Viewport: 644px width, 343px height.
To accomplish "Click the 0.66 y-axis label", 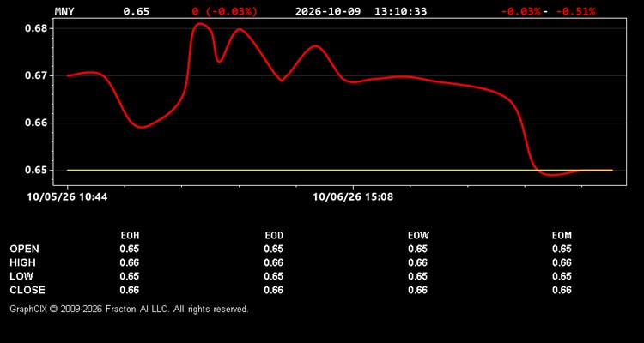I will [37, 123].
